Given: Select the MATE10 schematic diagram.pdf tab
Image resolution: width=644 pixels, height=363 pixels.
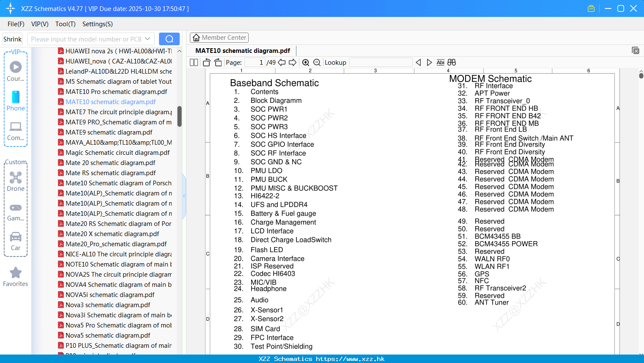Looking at the screenshot, I should pos(243,51).
